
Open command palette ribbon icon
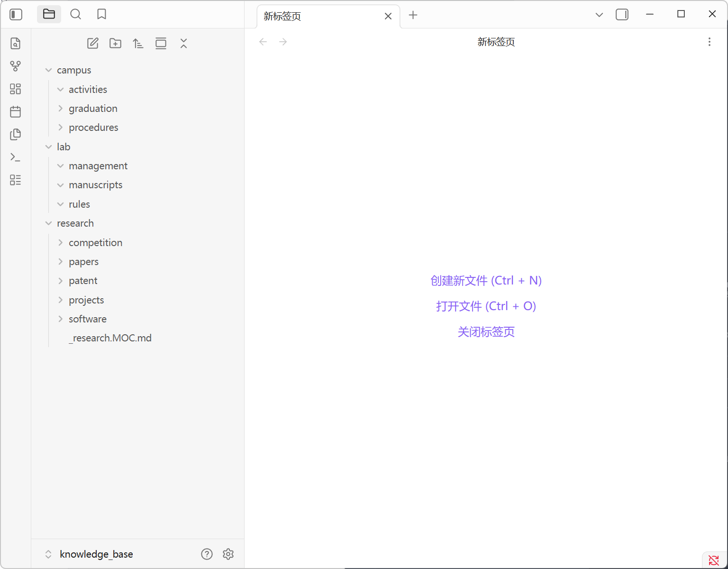coord(15,157)
